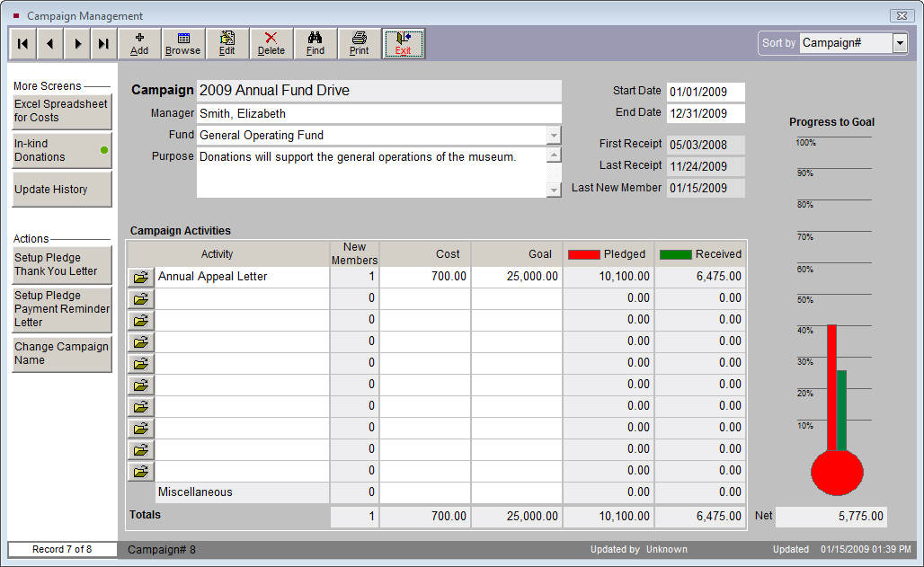This screenshot has width=924, height=567.
Task: Delete the current campaign record
Action: point(271,43)
